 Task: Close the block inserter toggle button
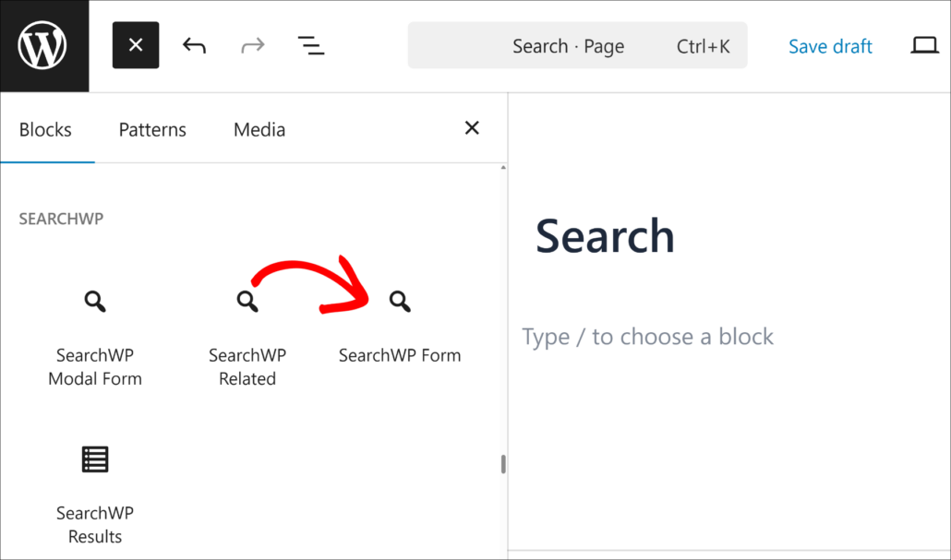[136, 45]
